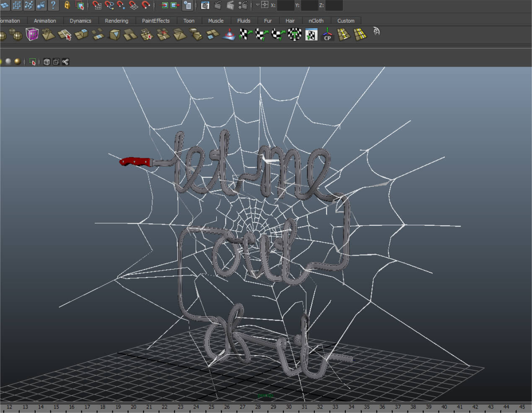Click the purple sphere-in-cube shelf icon
532x413 pixels.
pyautogui.click(x=32, y=34)
